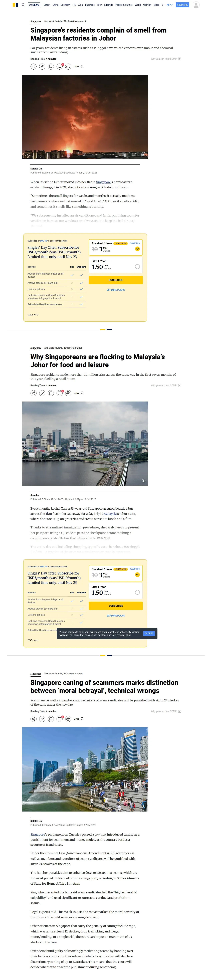Open search with the magnifier icon
The image size is (213, 980).
pyautogui.click(x=23, y=5)
